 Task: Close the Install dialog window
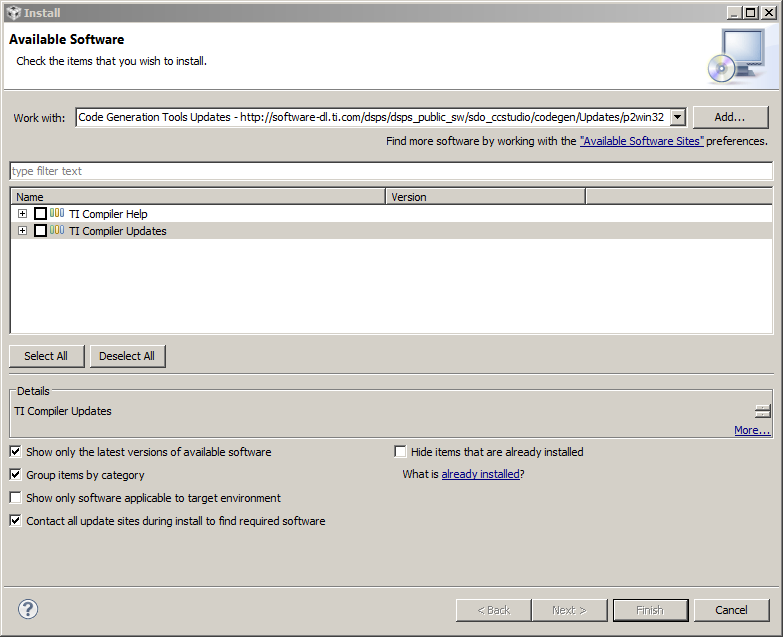[769, 13]
